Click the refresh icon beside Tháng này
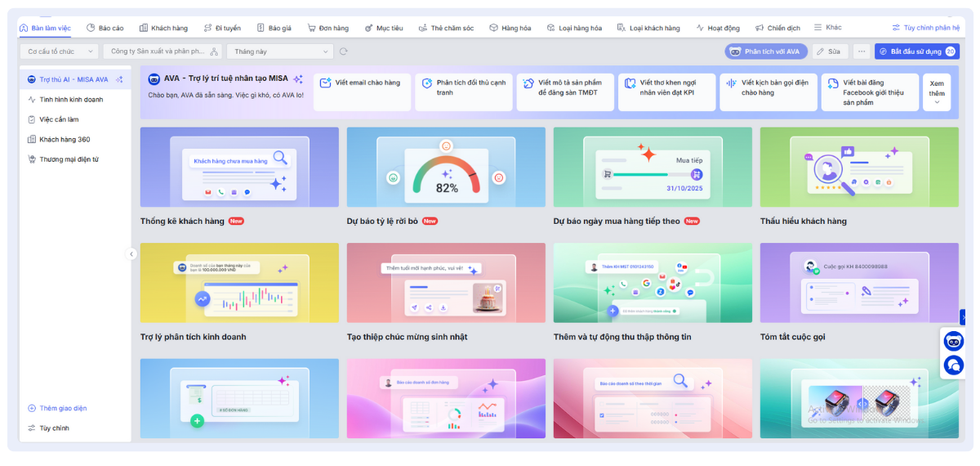The height and width of the screenshot is (466, 980). tap(344, 52)
